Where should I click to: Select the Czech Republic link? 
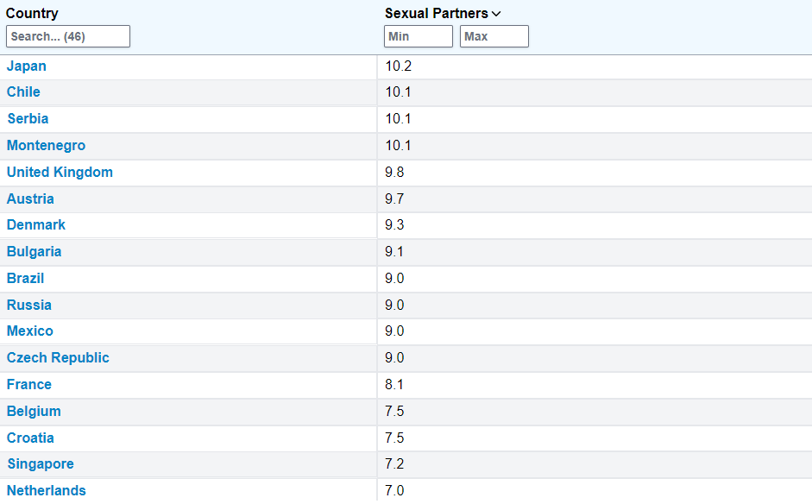point(58,358)
